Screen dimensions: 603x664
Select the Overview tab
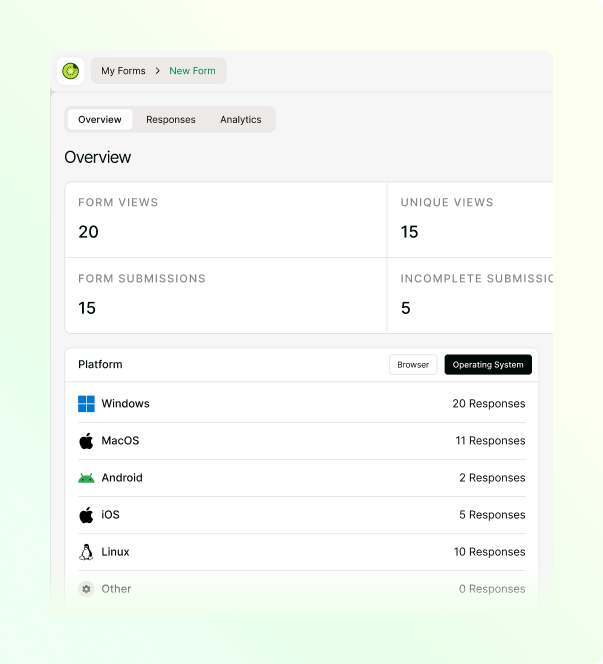(100, 119)
